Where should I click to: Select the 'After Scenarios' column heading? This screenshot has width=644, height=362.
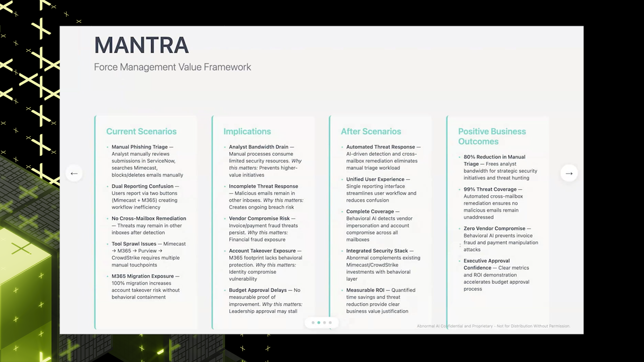[371, 131]
